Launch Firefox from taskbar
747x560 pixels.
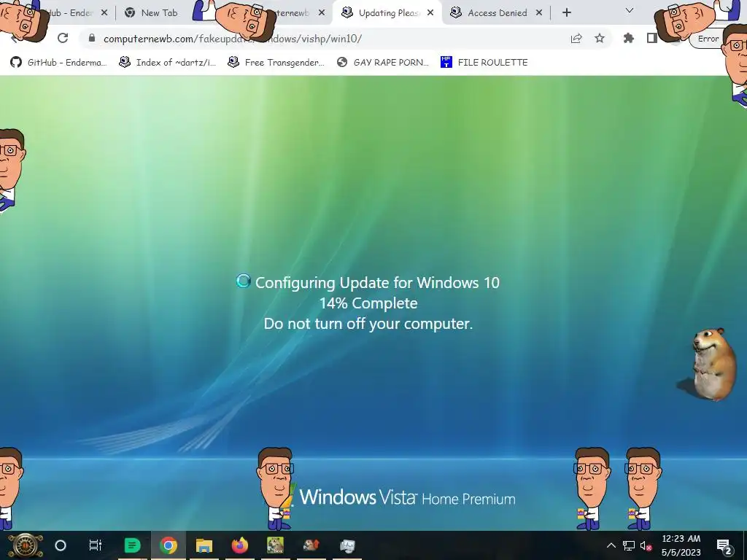239,545
